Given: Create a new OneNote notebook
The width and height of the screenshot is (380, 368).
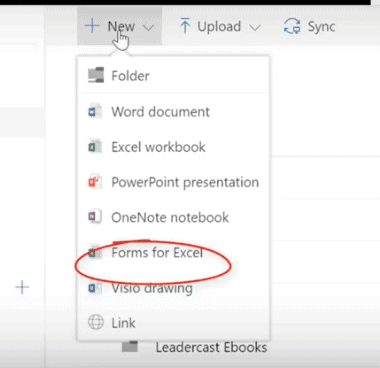Looking at the screenshot, I should (x=173, y=218).
